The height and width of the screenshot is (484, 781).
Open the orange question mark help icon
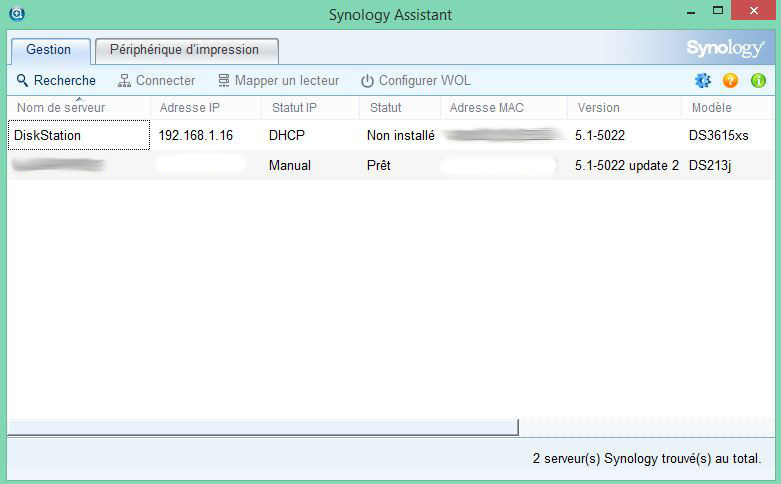(730, 80)
